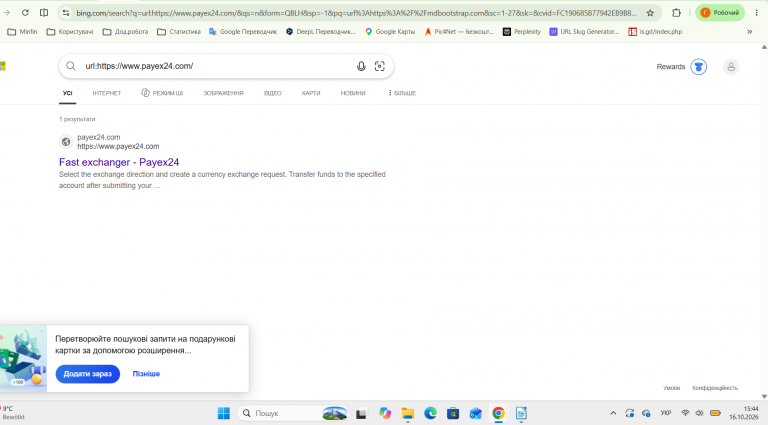768x425 pixels.
Task: Open is.gd/index.php bookmark
Action: click(x=655, y=32)
